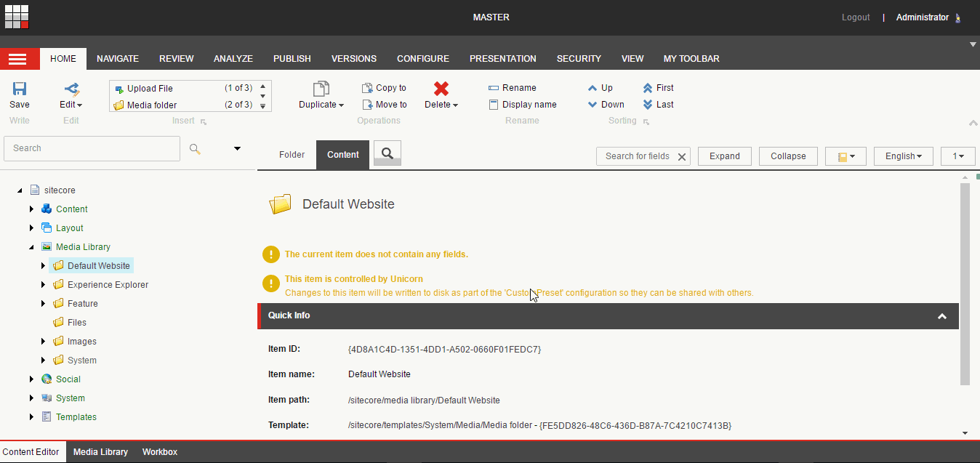Open the content search tab magnifier
The height and width of the screenshot is (463, 980).
387,153
